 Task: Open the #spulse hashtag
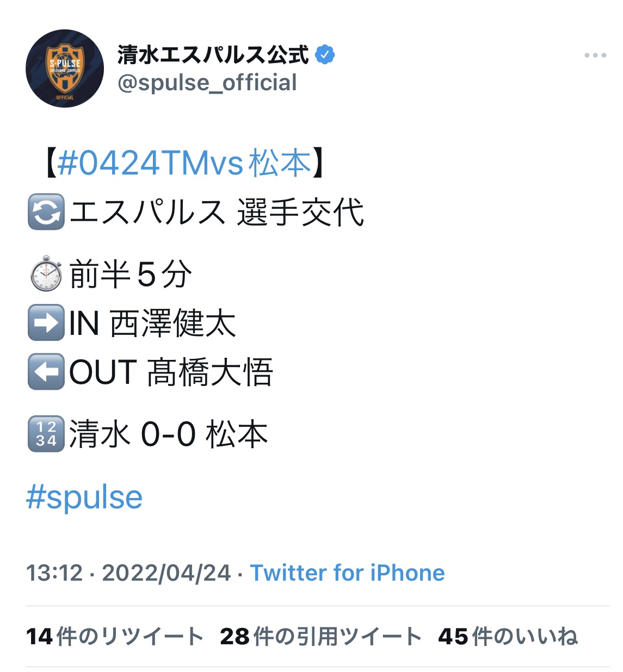[x=84, y=497]
